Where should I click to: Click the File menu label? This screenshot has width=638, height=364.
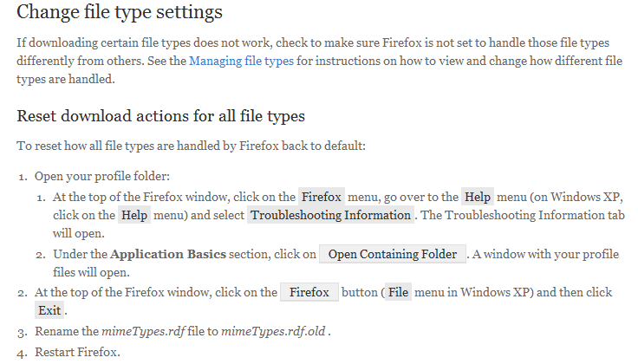tap(398, 292)
